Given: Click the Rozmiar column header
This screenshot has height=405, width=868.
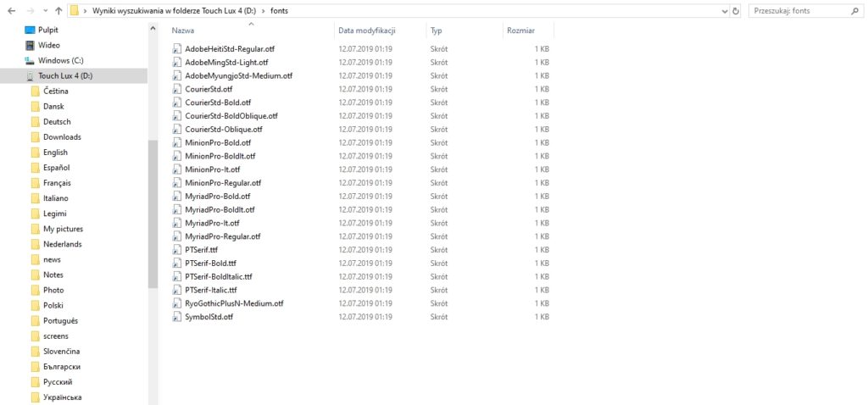Looking at the screenshot, I should 520,31.
